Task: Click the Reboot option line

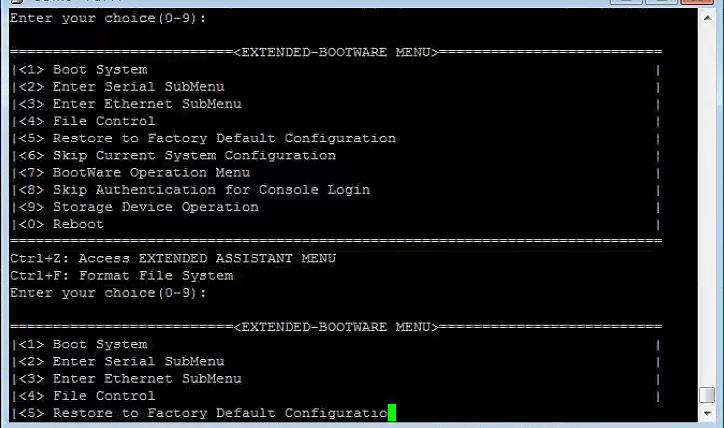Action: (x=78, y=224)
